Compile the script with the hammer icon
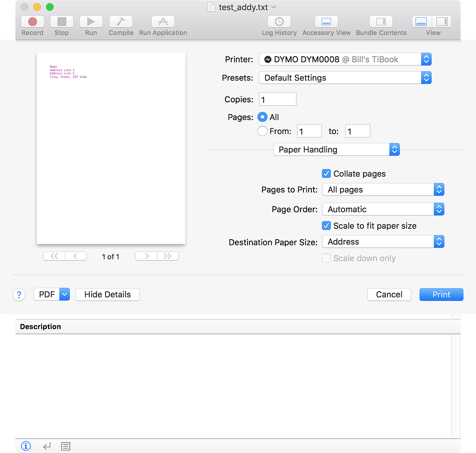 point(121,22)
